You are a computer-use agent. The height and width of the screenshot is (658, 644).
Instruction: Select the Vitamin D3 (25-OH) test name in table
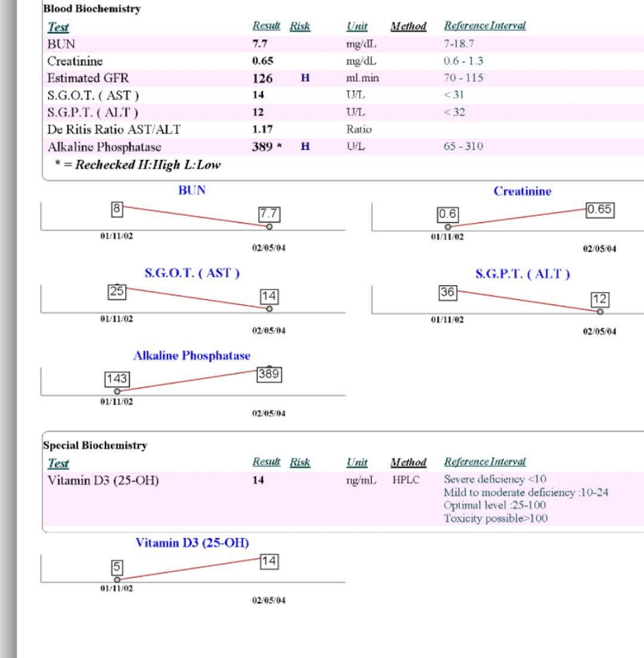click(x=103, y=480)
